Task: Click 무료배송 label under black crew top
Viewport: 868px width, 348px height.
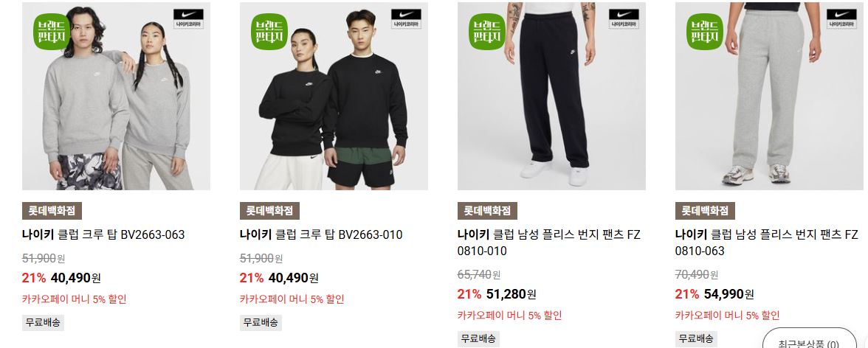Action: (261, 322)
